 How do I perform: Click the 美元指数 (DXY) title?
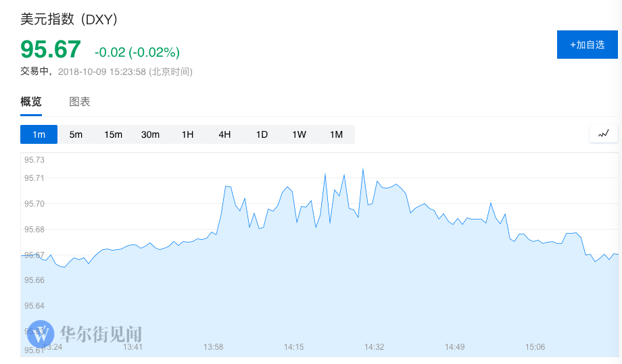click(69, 20)
